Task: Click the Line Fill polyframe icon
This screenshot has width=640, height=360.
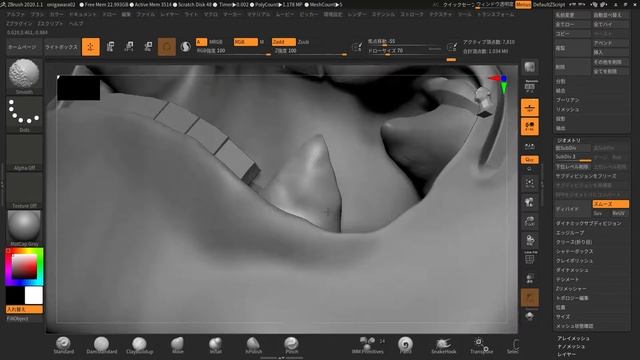Action: pos(530,258)
